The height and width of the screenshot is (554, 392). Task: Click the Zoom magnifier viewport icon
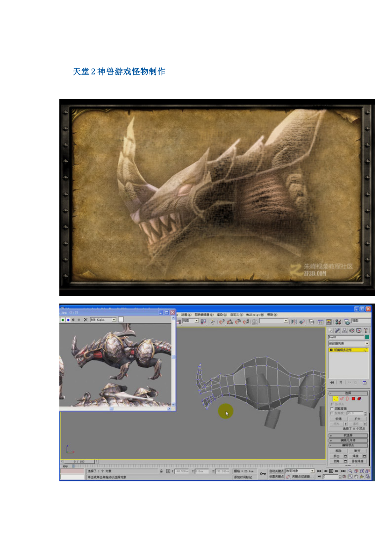click(350, 471)
